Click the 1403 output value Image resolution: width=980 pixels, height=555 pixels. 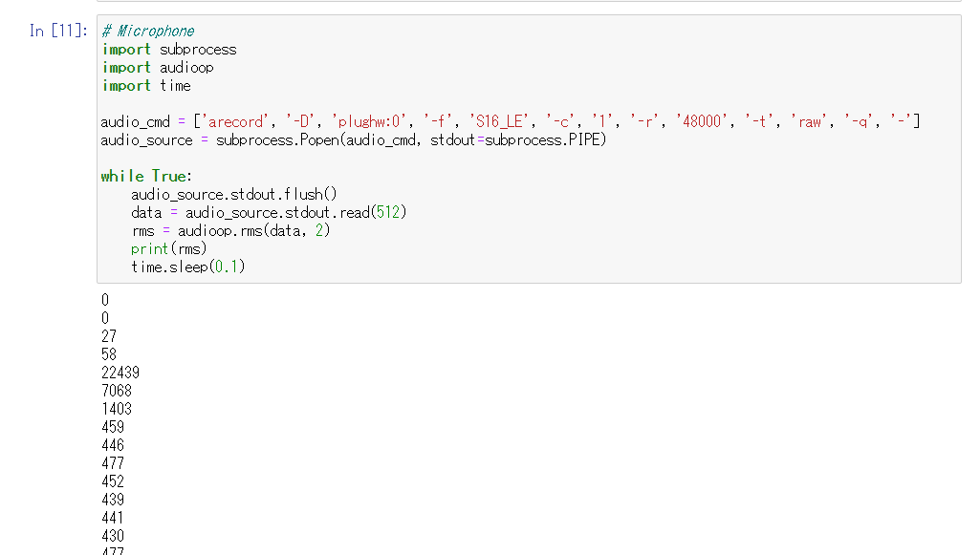coord(117,409)
